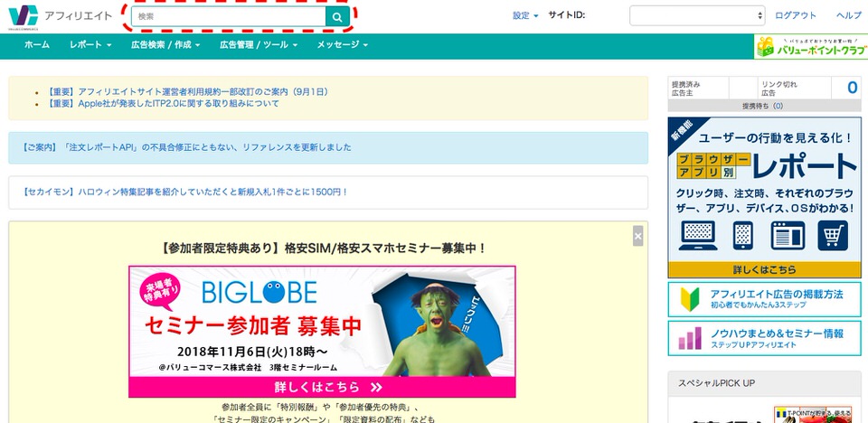Screen dimensions: 868x423
Task: Click the 新機能 ribbon on report banner
Action: tap(684, 134)
